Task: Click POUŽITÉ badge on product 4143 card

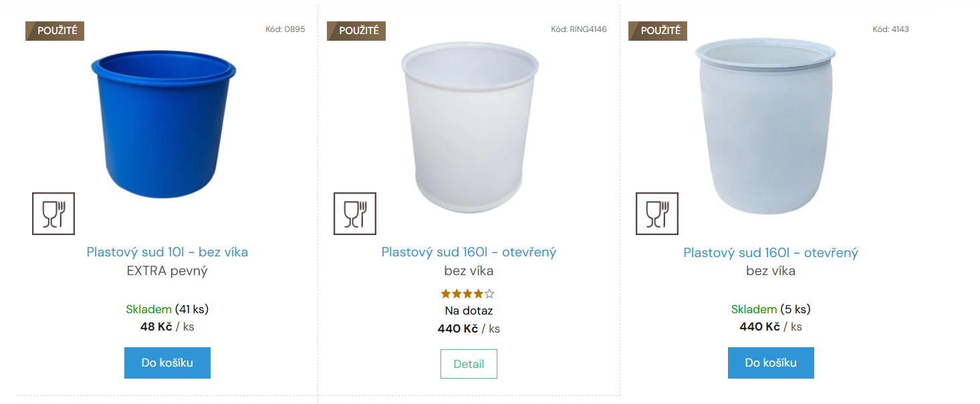Action: point(659,31)
